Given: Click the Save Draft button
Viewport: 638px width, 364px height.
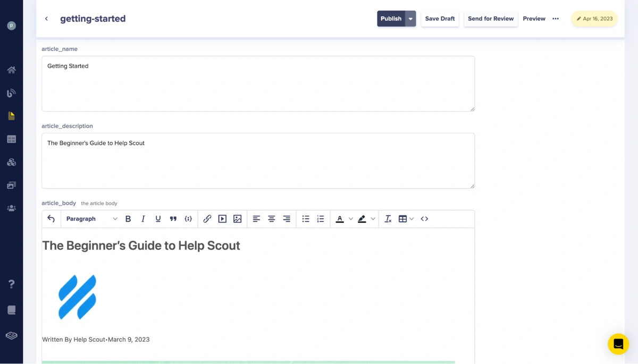Looking at the screenshot, I should click(440, 19).
